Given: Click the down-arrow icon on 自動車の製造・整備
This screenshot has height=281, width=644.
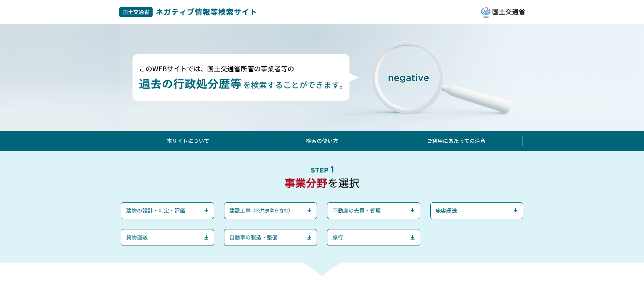Looking at the screenshot, I should 309,237.
